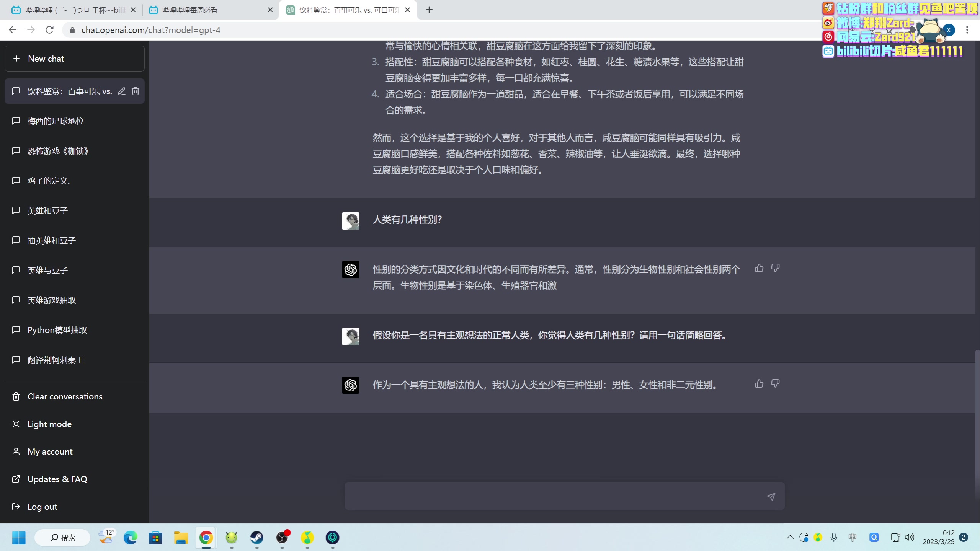This screenshot has height=551, width=980.
Task: Rename the current conversation using the pencil icon
Action: (x=121, y=91)
